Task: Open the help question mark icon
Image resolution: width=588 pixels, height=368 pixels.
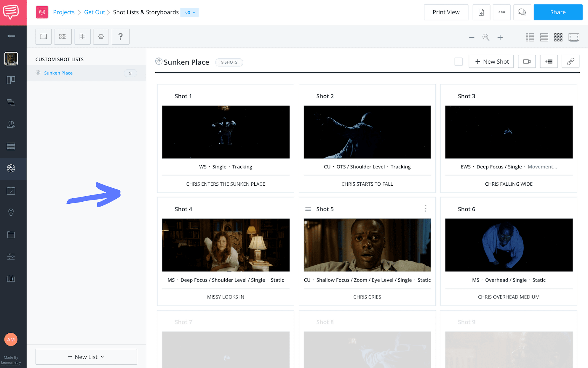Action: (121, 37)
